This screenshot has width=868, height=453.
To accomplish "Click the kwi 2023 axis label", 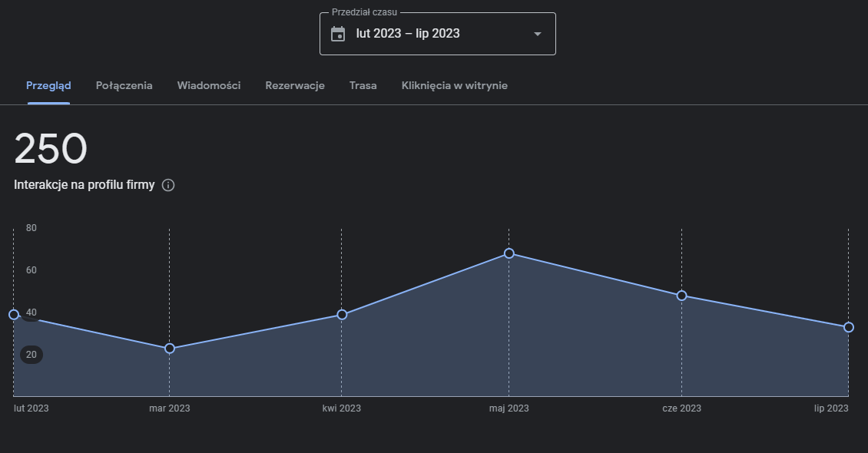I will click(x=342, y=408).
